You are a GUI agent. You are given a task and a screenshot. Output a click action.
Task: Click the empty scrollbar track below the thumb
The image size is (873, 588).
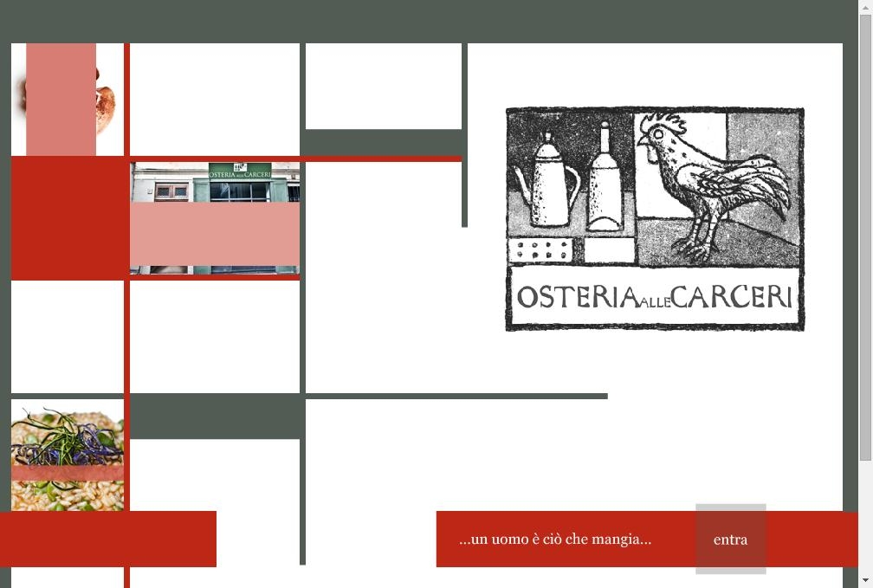[x=865, y=517]
